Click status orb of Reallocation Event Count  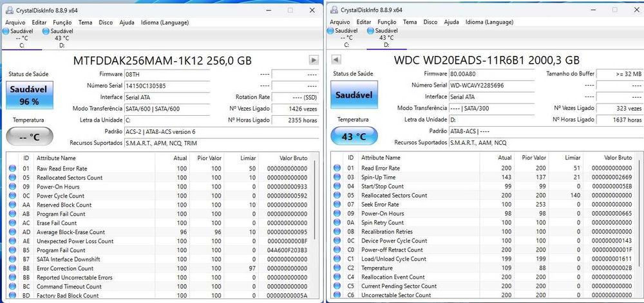[337, 277]
